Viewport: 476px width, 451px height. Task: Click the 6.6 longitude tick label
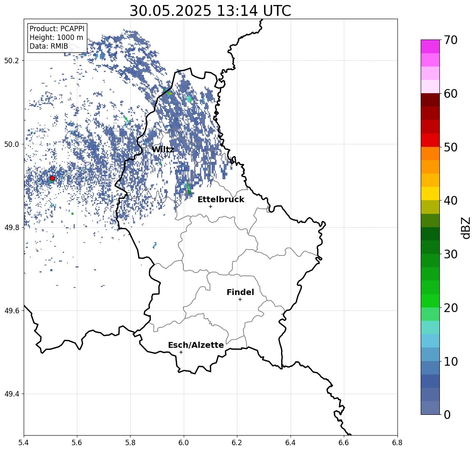[344, 443]
